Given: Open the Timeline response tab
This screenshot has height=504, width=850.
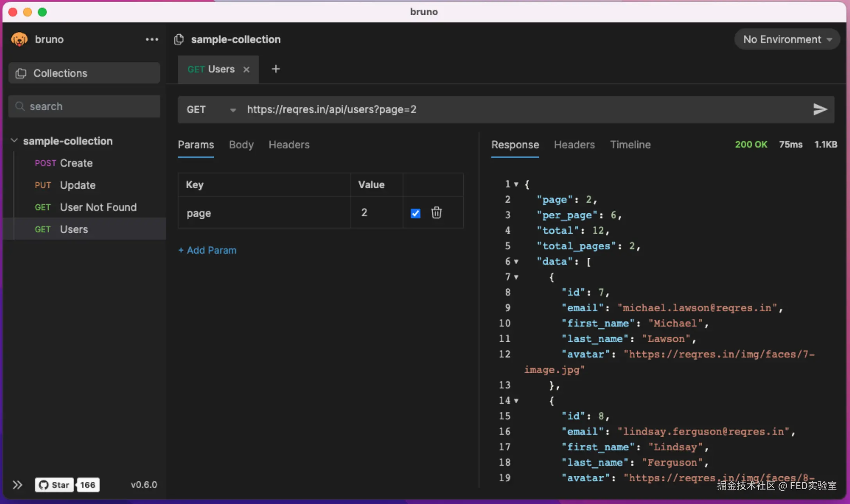Looking at the screenshot, I should tap(630, 145).
